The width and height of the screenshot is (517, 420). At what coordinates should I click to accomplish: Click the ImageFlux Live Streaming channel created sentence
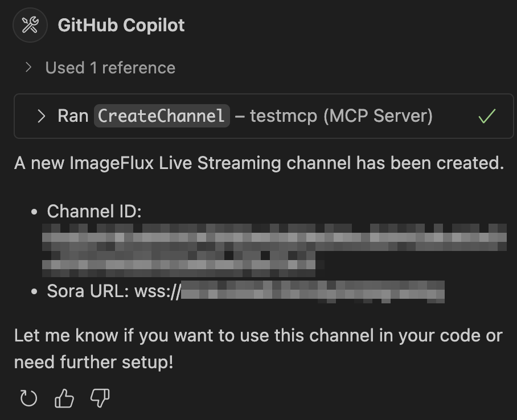259,163
